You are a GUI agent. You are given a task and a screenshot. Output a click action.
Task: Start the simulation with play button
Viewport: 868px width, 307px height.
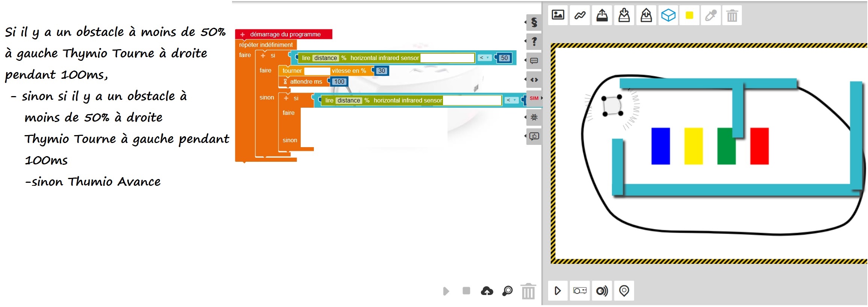coord(558,290)
